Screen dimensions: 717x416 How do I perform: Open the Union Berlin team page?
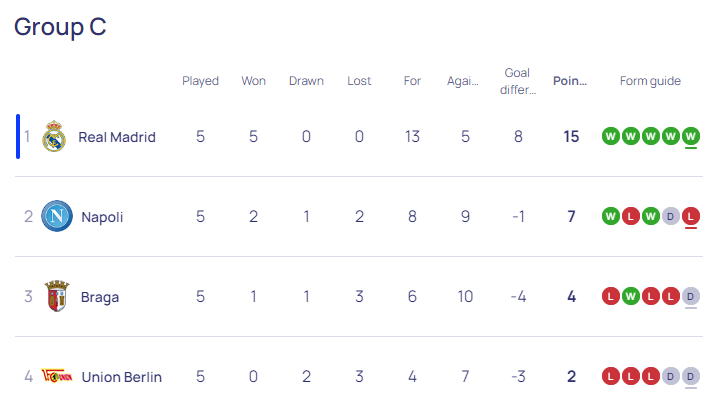point(122,377)
